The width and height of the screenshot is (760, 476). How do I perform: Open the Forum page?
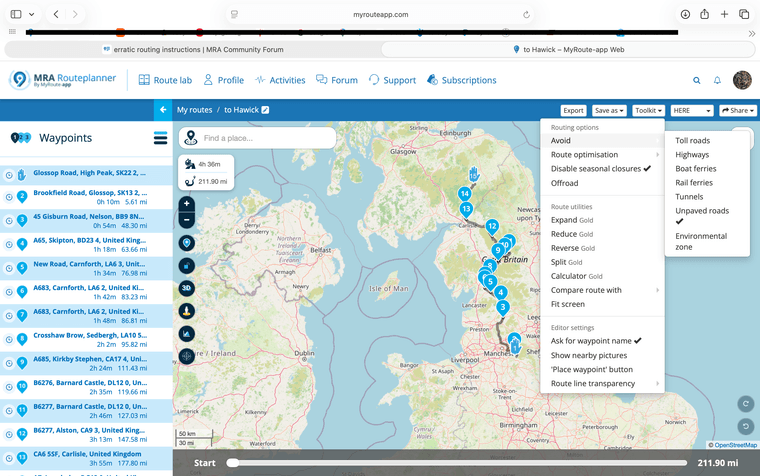pyautogui.click(x=337, y=80)
